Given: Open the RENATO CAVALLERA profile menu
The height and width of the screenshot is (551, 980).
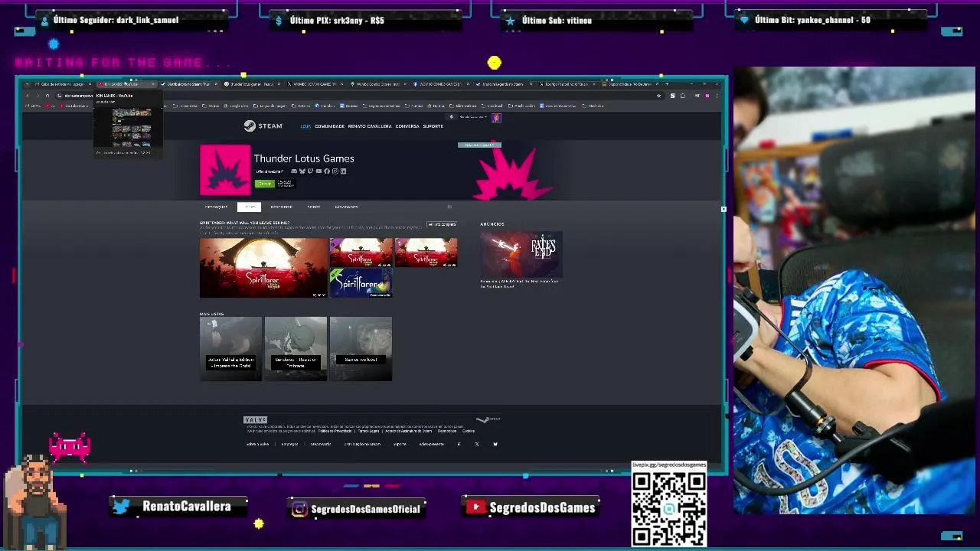Looking at the screenshot, I should tap(370, 126).
